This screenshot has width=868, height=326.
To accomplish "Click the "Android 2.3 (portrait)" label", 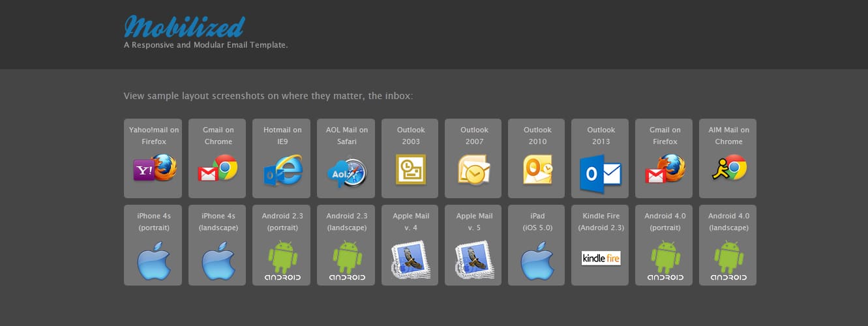I will (x=282, y=222).
